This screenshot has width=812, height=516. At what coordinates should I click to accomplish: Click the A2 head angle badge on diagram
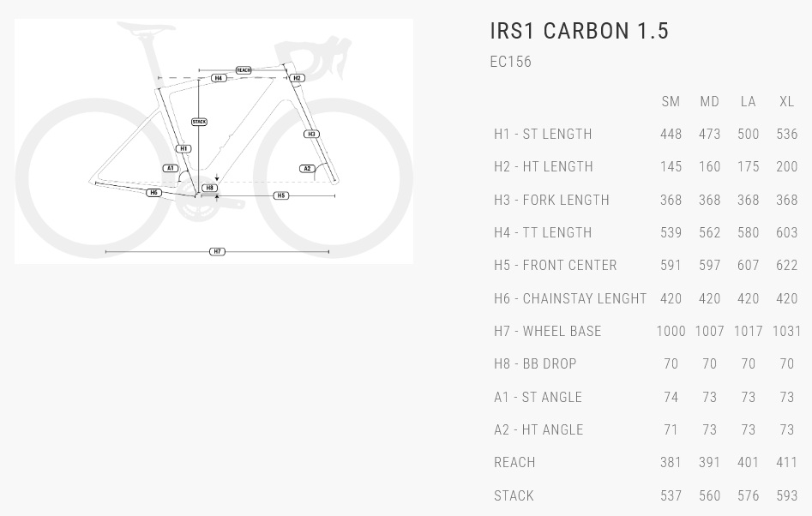[307, 168]
